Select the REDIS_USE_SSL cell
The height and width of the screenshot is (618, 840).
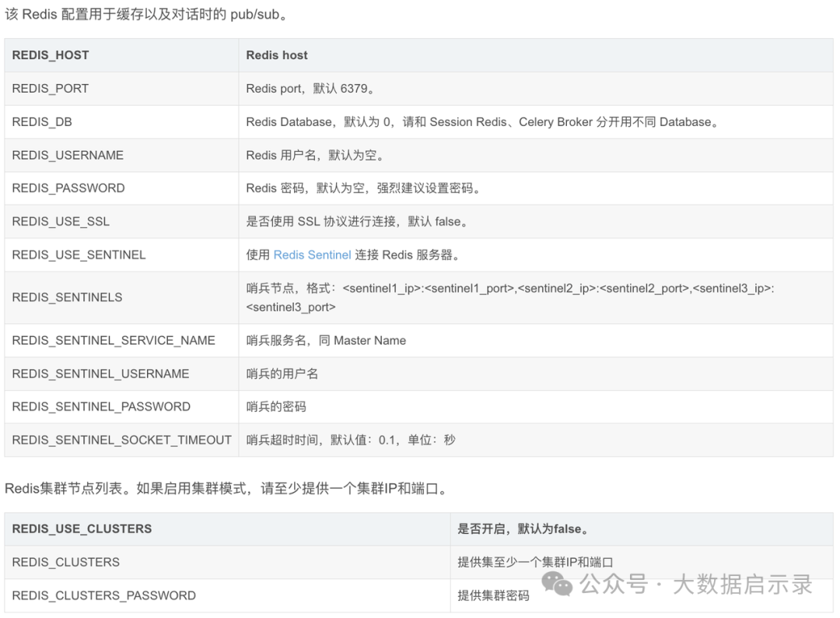point(121,221)
